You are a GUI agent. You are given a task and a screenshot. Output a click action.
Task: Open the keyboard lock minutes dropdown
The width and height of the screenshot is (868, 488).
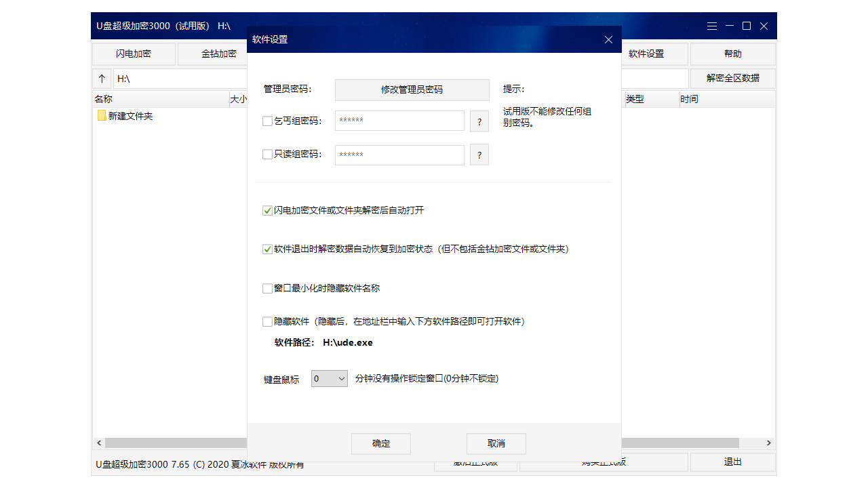click(329, 378)
